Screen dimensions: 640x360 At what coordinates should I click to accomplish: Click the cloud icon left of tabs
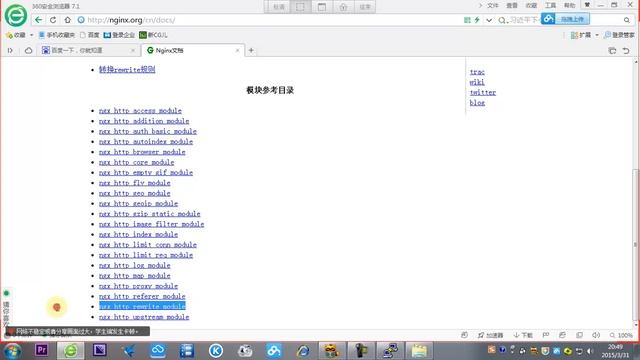coord(28,50)
